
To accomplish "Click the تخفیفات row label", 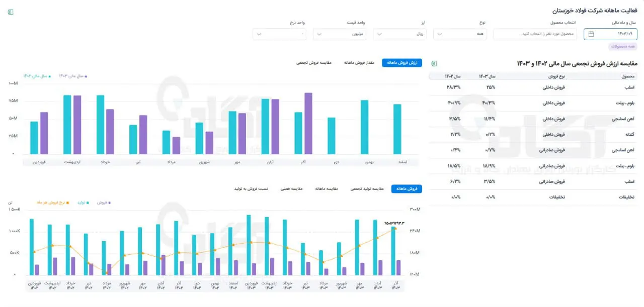I will click(628, 197).
